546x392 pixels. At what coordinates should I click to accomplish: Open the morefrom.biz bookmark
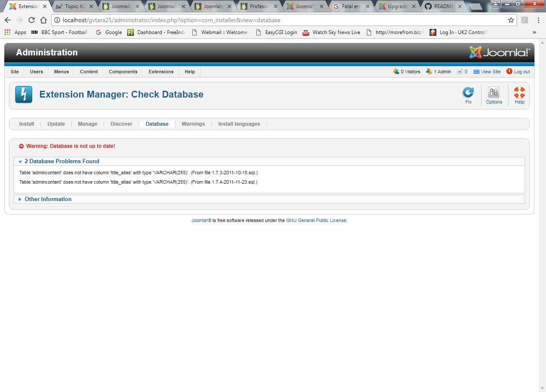pyautogui.click(x=395, y=32)
